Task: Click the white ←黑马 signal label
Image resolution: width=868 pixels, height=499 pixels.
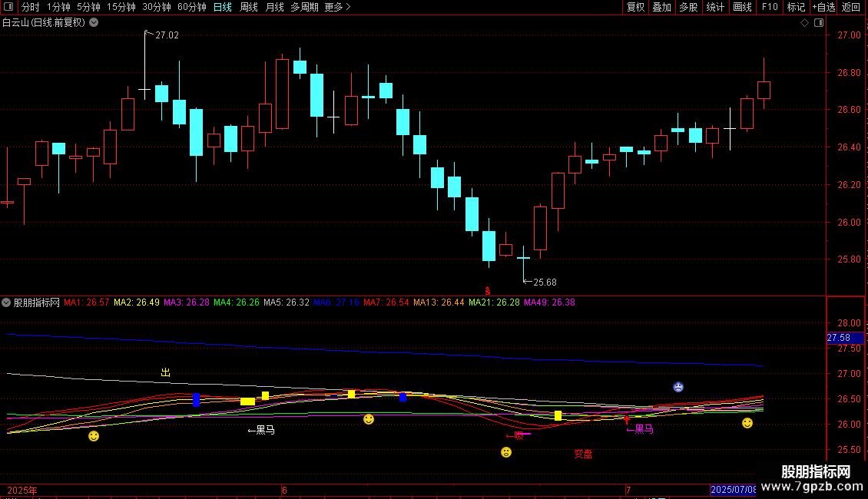Action: (261, 430)
